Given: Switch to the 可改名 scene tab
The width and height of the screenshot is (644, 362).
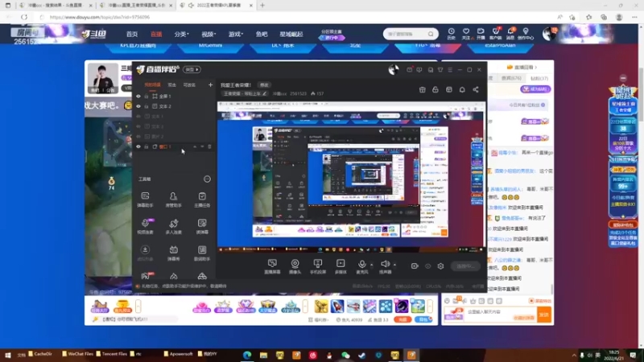Looking at the screenshot, I should click(x=189, y=85).
